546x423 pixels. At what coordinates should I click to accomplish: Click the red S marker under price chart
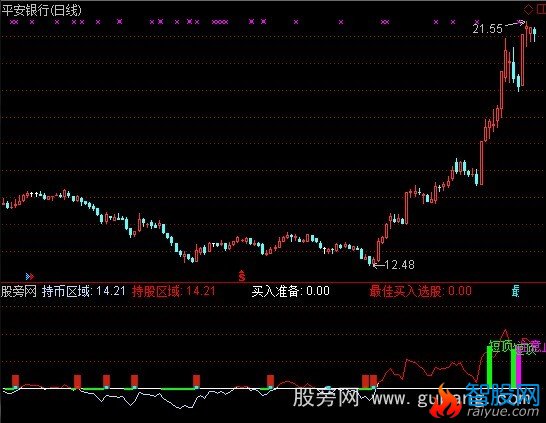[x=242, y=276]
